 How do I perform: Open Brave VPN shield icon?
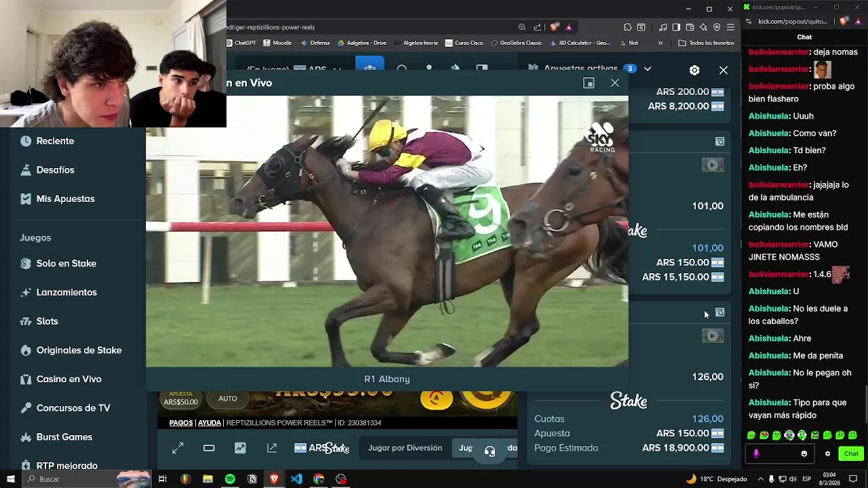[x=717, y=27]
